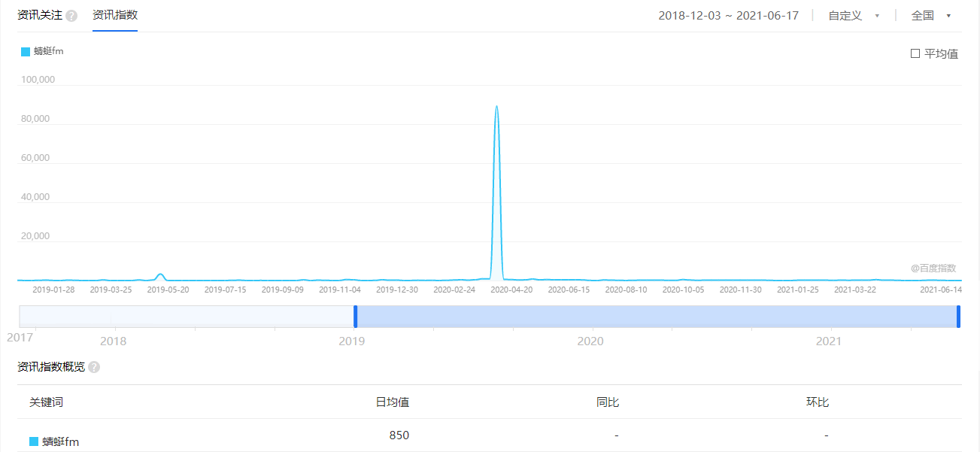980x452 pixels.
Task: Click the 2019-01-28 axis label
Action: [x=53, y=288]
